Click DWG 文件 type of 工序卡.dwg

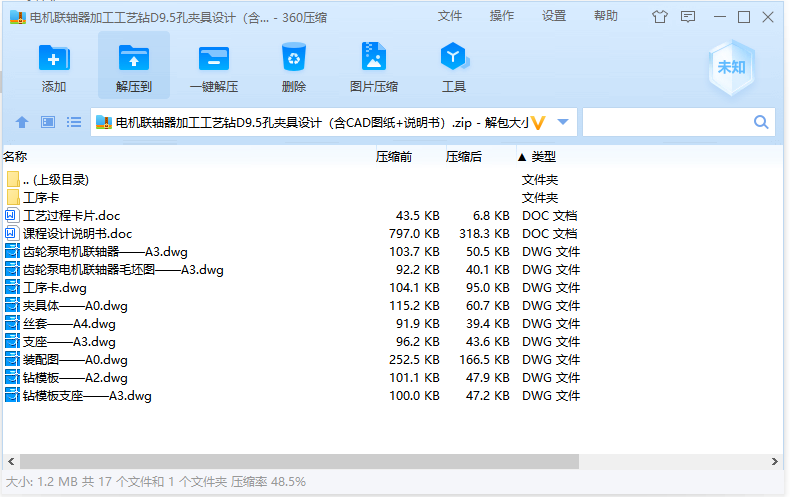[x=551, y=287]
